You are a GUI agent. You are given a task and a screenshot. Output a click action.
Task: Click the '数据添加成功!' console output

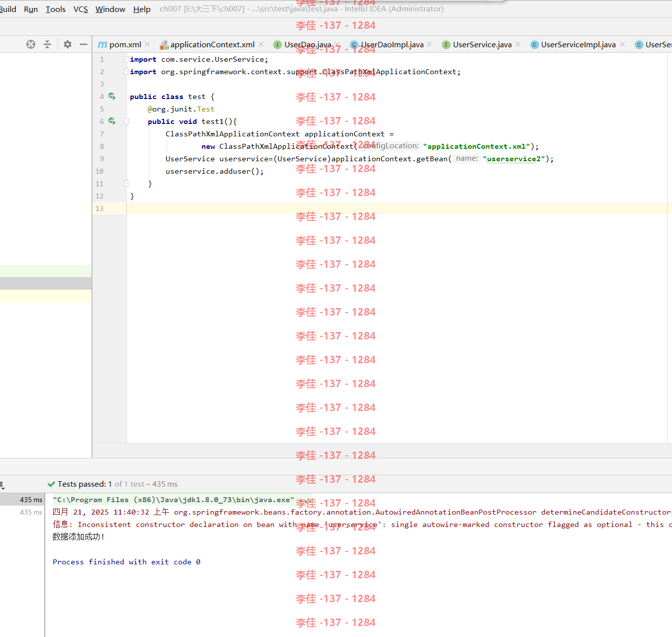click(79, 537)
